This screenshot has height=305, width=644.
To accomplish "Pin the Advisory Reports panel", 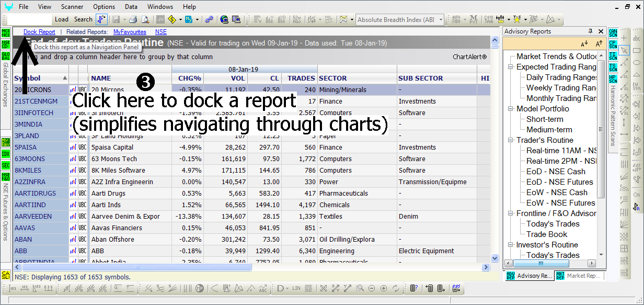I will click(590, 31).
